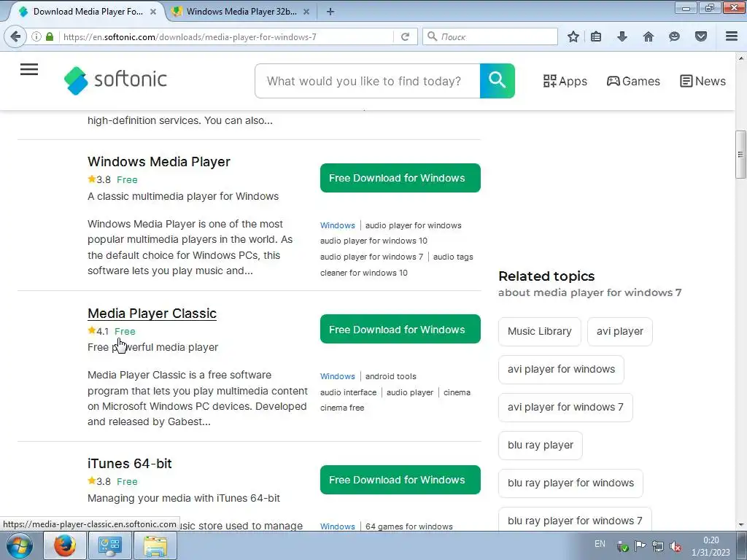
Task: Open audio player for windows 7 tag
Action: tap(371, 257)
